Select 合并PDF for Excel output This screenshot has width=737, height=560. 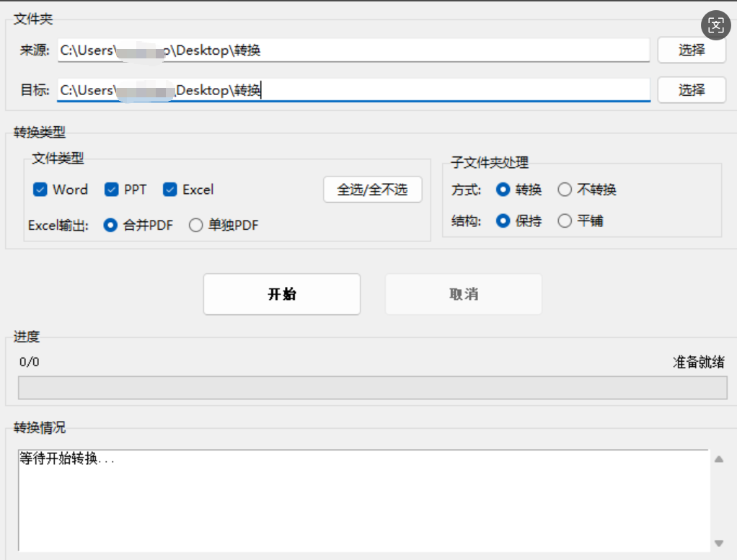(110, 226)
